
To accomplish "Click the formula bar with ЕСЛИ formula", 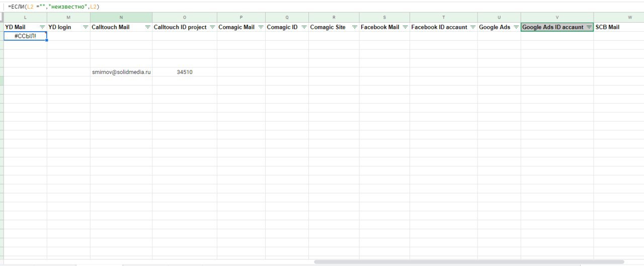I will tap(322, 7).
